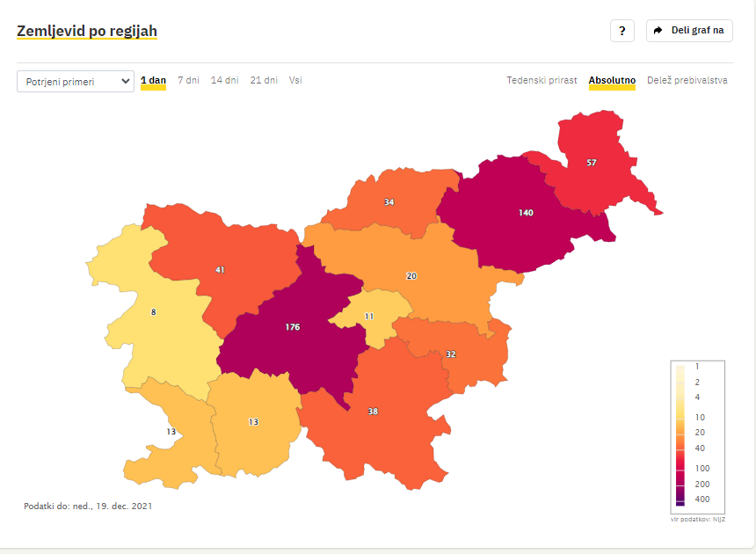Viewport: 756px width, 554px height.
Task: Choose the 21 dni time range
Action: coord(264,81)
